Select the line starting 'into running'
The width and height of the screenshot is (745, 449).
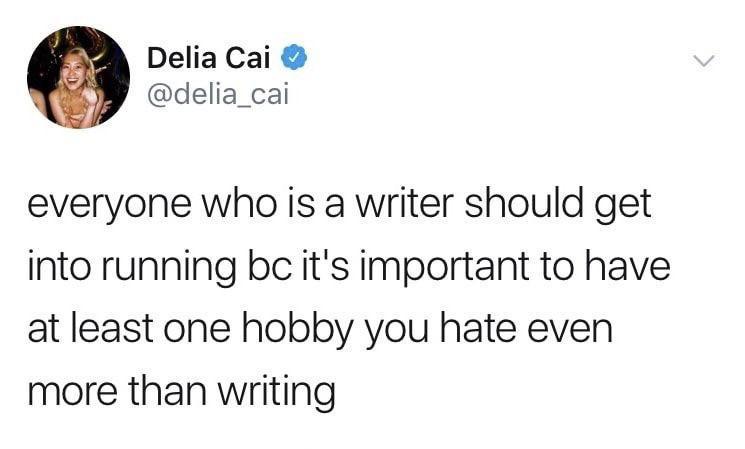pyautogui.click(x=345, y=267)
